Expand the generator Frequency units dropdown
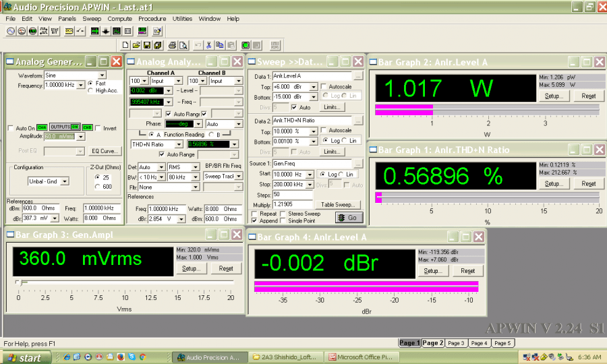The height and width of the screenshot is (364, 607). (81, 85)
